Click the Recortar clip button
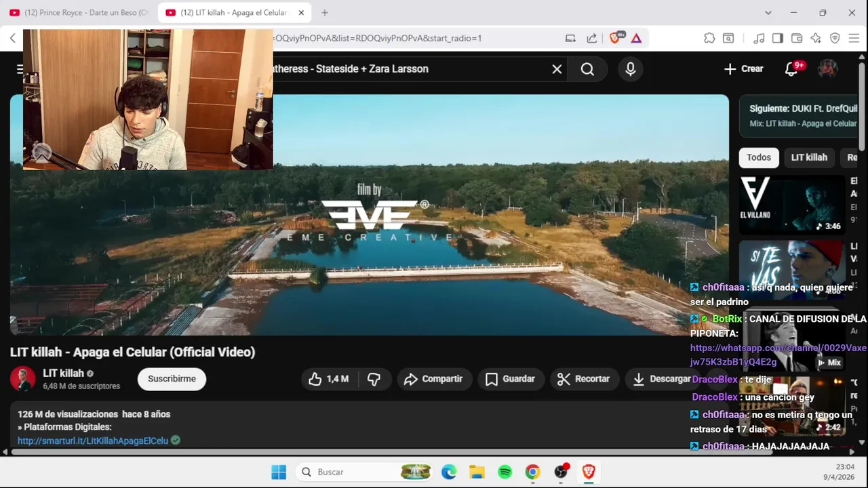This screenshot has width=868, height=488. click(x=584, y=379)
